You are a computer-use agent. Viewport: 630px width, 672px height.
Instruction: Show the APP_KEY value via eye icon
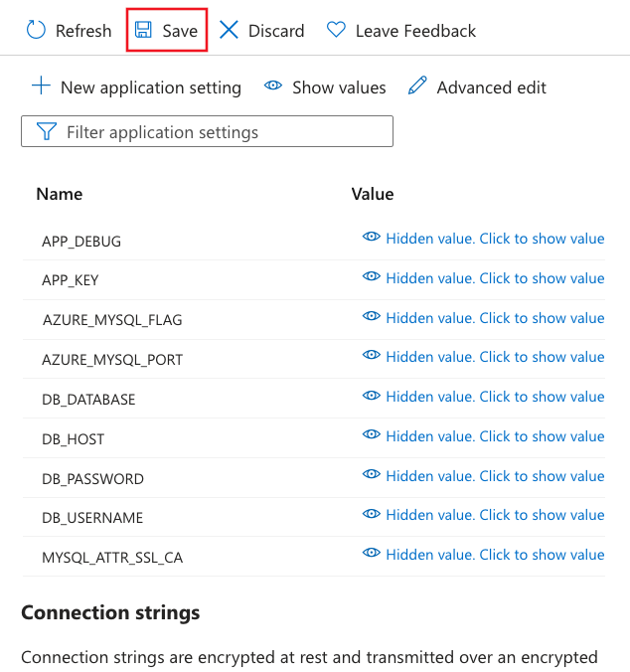[372, 277]
